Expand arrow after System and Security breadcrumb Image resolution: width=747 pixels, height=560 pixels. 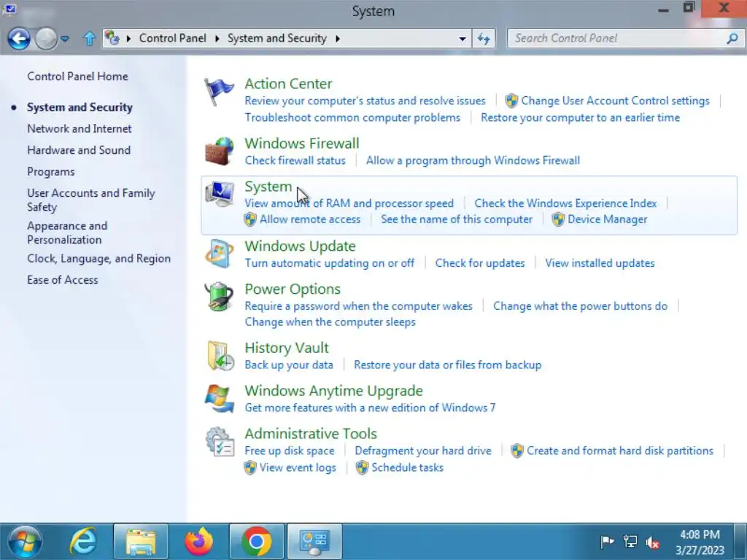pyautogui.click(x=337, y=39)
